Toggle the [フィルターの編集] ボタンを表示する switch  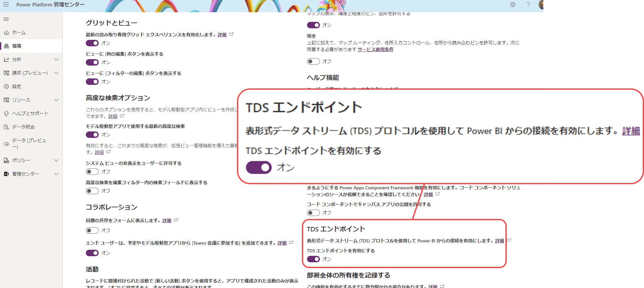[92, 82]
